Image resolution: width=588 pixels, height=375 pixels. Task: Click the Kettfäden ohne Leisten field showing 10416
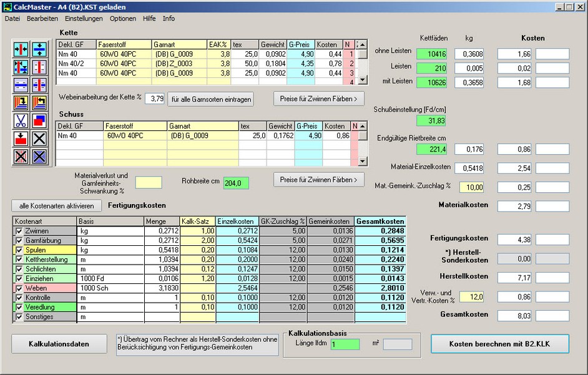pos(431,54)
